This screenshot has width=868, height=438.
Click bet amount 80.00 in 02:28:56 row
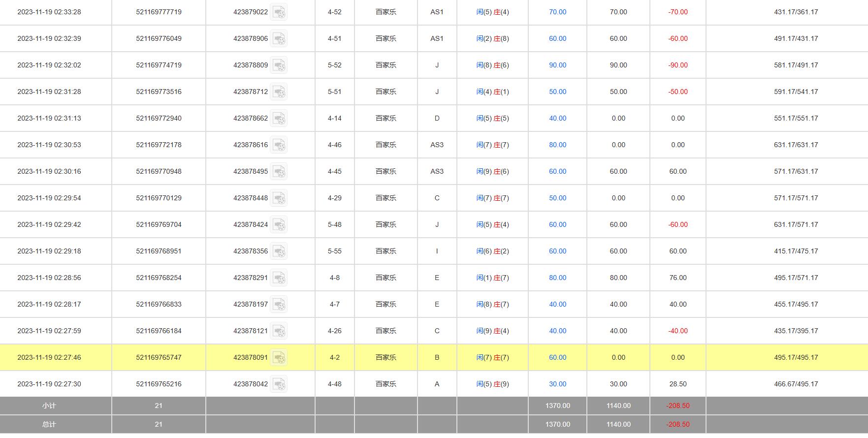click(557, 278)
